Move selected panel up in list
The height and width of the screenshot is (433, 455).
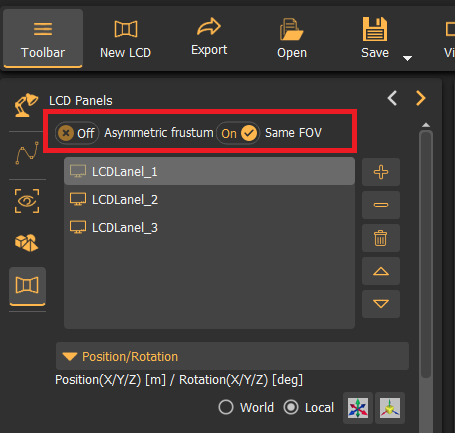[x=381, y=271]
